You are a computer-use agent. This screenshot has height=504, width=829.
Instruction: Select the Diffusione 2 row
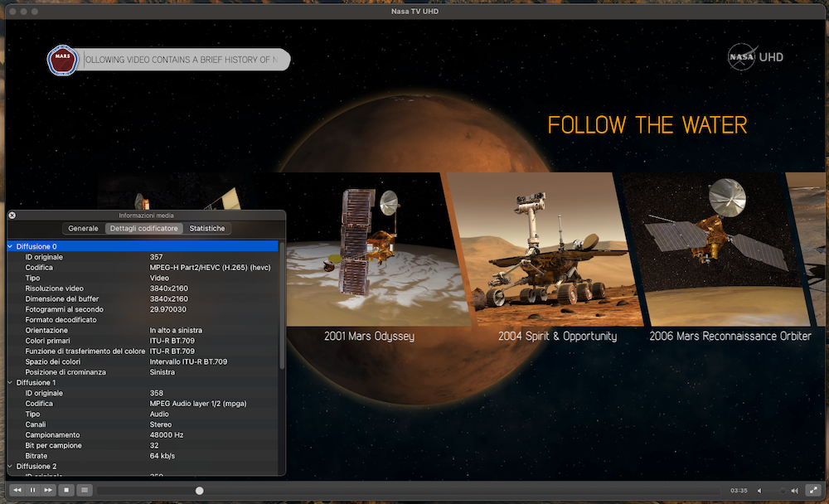143,467
